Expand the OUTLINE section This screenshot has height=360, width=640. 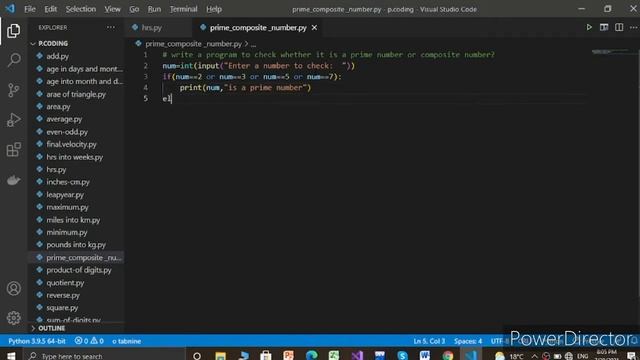[51, 328]
